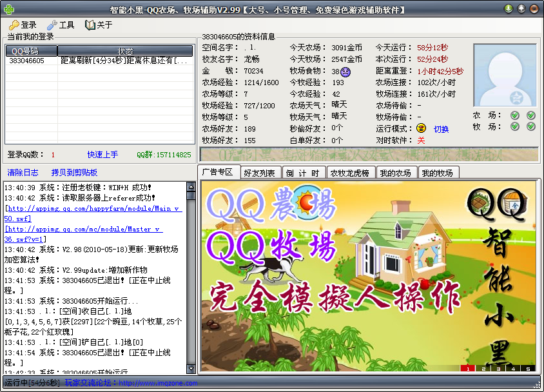Click the QQ群:157114825 link
544x392 pixels.
pos(164,155)
